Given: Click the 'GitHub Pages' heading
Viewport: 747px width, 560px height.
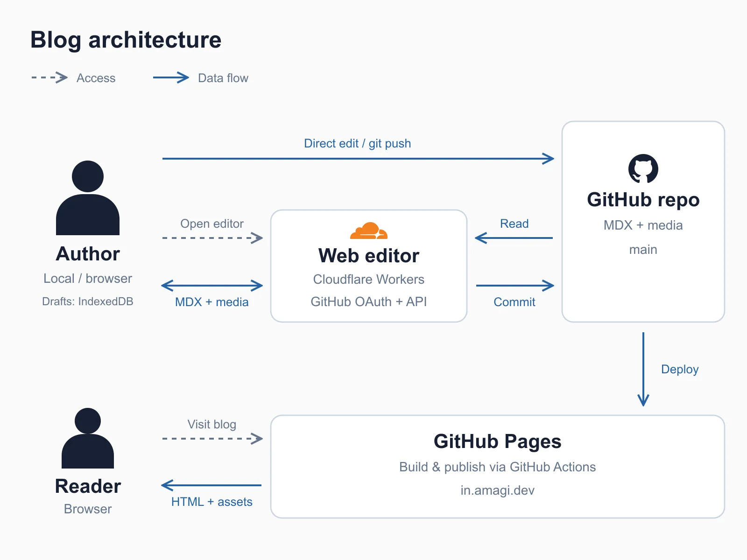Looking at the screenshot, I should click(498, 442).
